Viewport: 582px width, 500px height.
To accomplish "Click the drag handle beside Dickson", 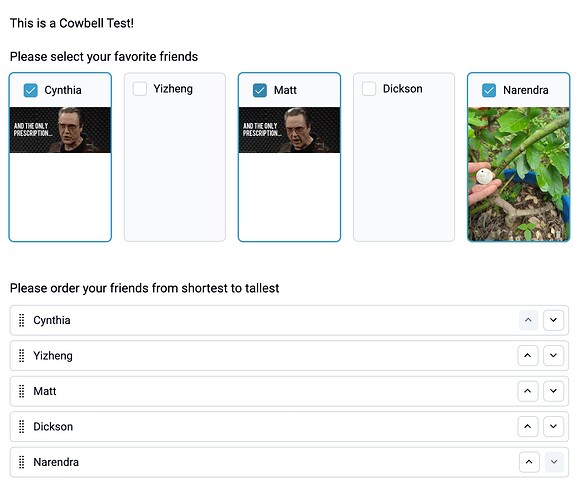I will (x=22, y=427).
